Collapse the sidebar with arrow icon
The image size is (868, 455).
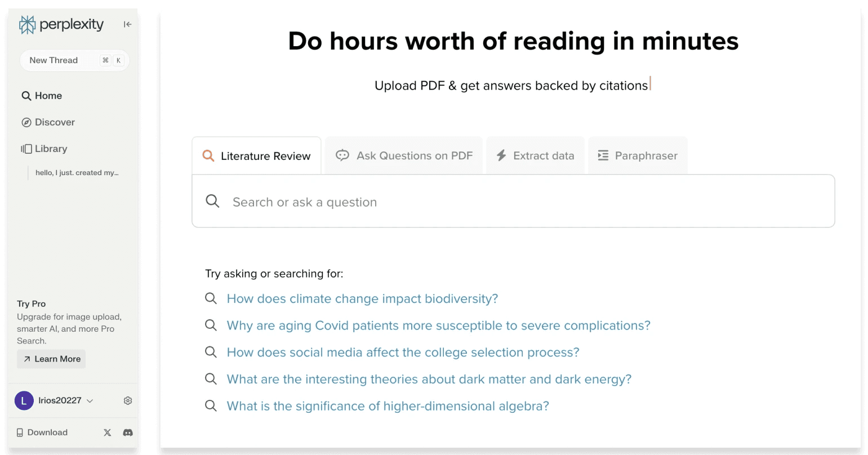128,24
